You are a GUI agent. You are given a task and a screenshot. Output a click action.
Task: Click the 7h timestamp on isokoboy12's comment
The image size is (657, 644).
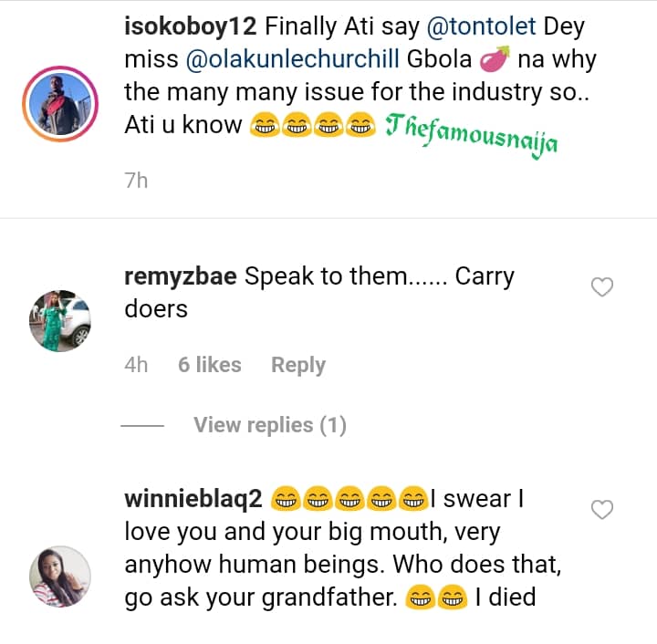(x=136, y=180)
